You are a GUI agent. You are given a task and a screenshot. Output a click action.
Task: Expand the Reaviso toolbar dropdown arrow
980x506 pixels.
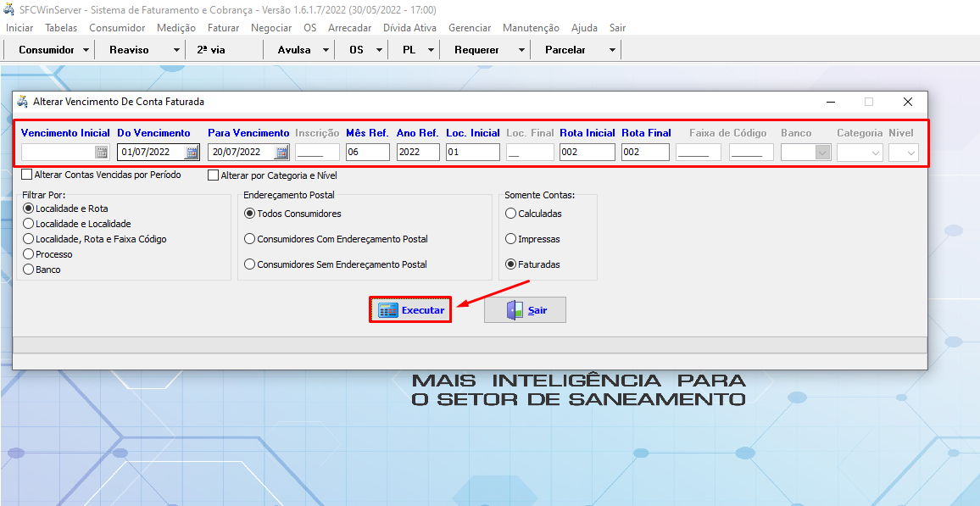point(176,50)
